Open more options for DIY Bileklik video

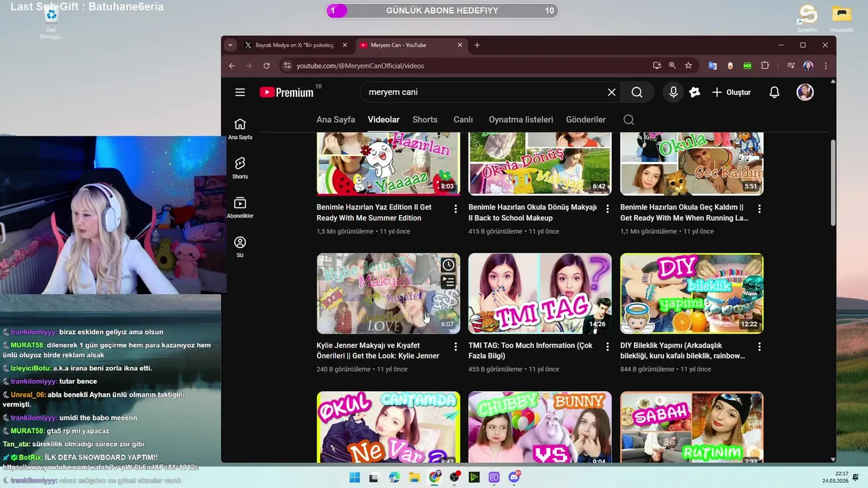point(759,346)
